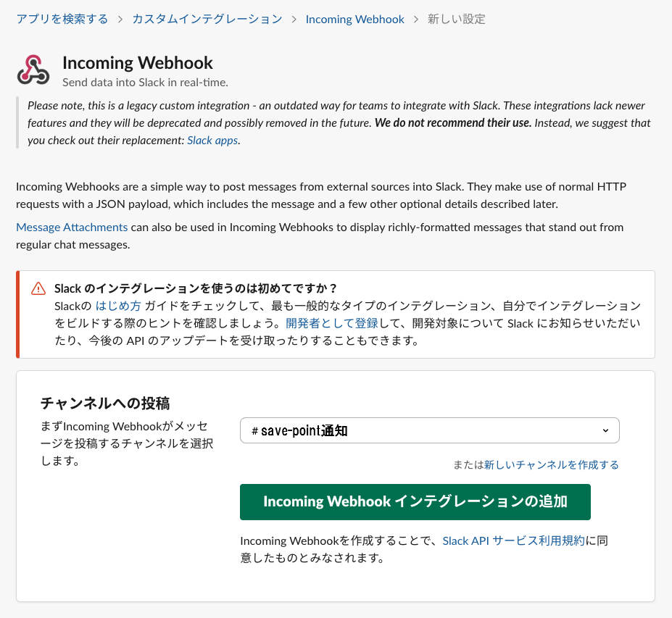The width and height of the screenshot is (672, 618).
Task: Click the red warning triangle icon
Action: tap(38, 288)
